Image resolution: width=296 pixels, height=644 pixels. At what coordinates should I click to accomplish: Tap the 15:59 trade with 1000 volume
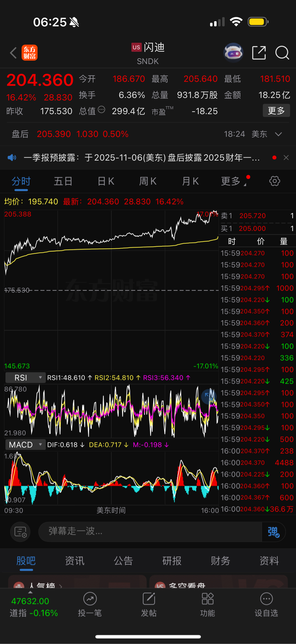point(257,288)
